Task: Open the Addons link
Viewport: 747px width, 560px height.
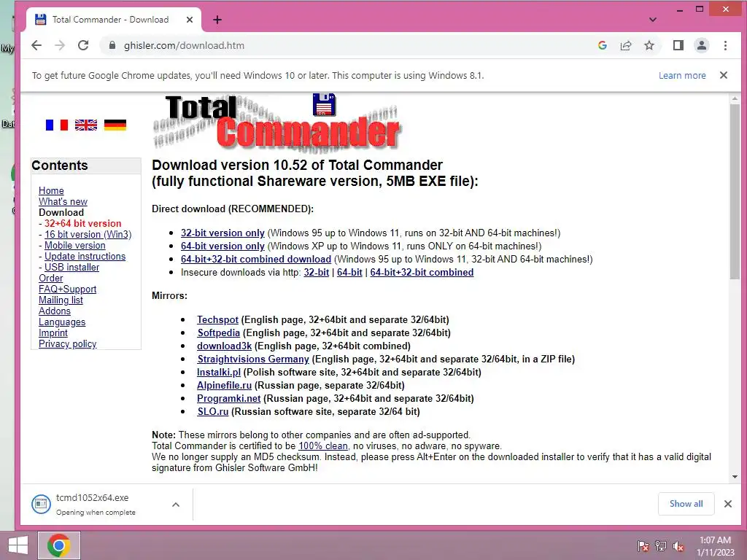Action: click(54, 311)
